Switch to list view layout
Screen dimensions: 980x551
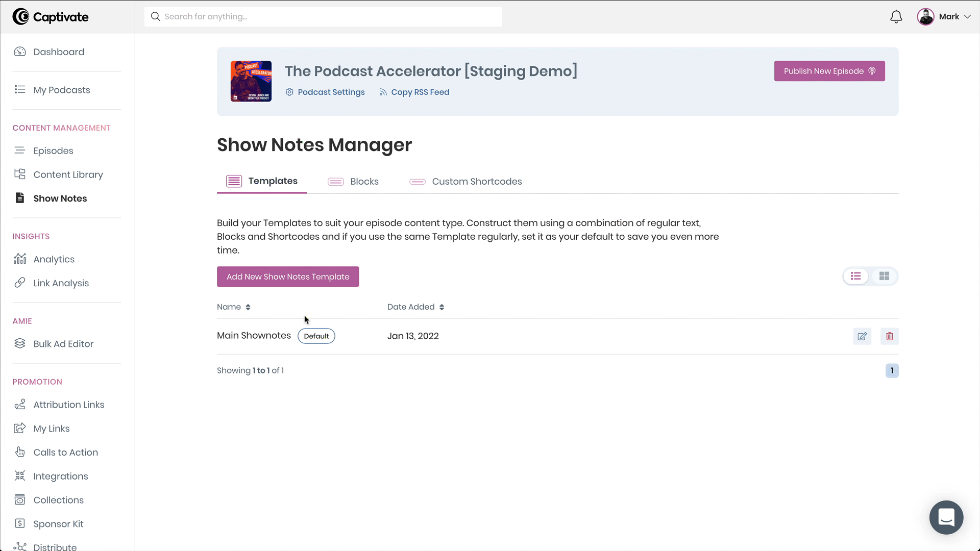(855, 276)
